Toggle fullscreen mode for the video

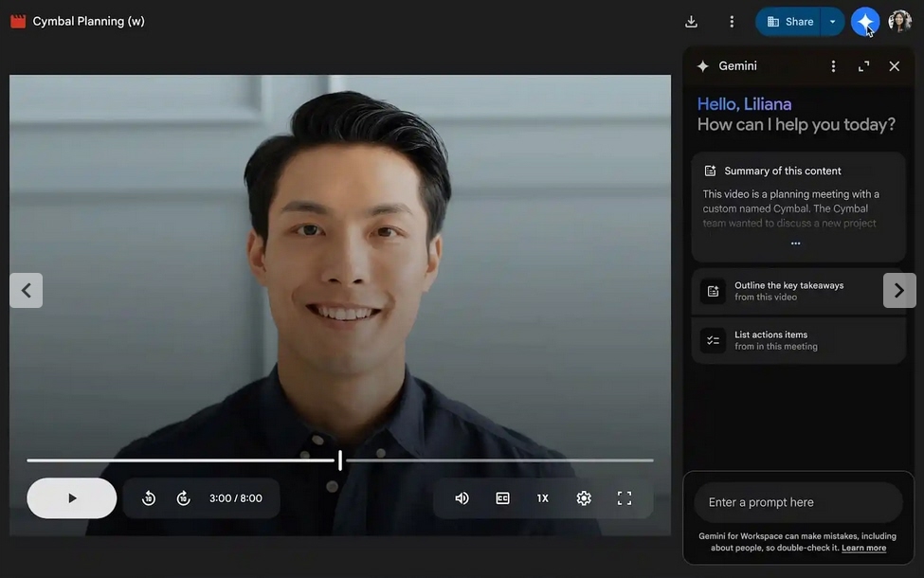625,498
